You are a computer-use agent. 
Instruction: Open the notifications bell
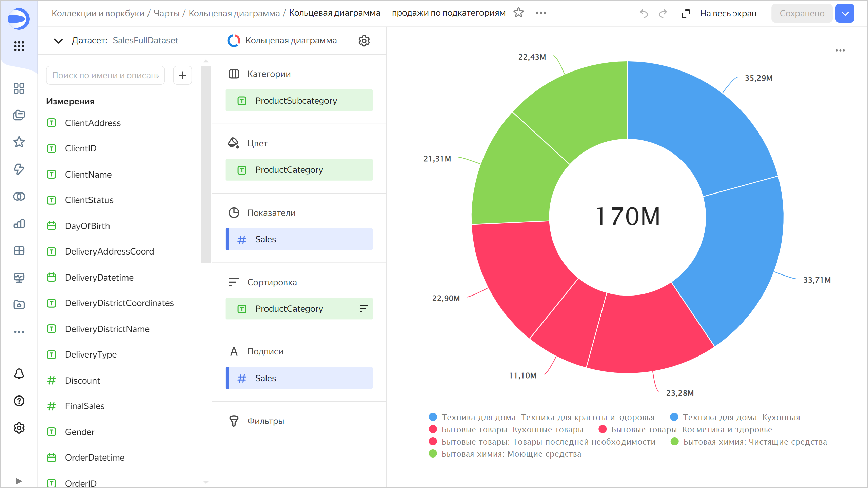coord(19,374)
